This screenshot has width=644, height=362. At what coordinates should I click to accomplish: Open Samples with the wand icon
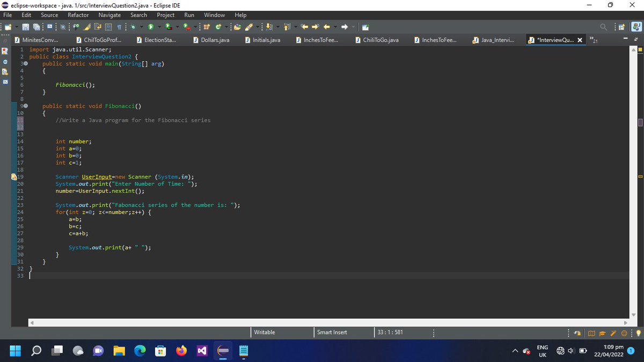coord(612,333)
